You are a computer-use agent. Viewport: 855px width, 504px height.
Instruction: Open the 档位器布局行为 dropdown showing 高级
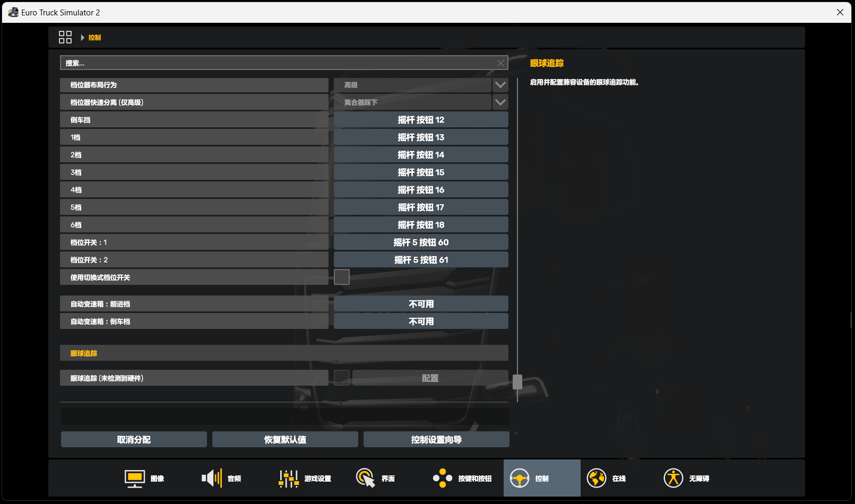click(414, 85)
